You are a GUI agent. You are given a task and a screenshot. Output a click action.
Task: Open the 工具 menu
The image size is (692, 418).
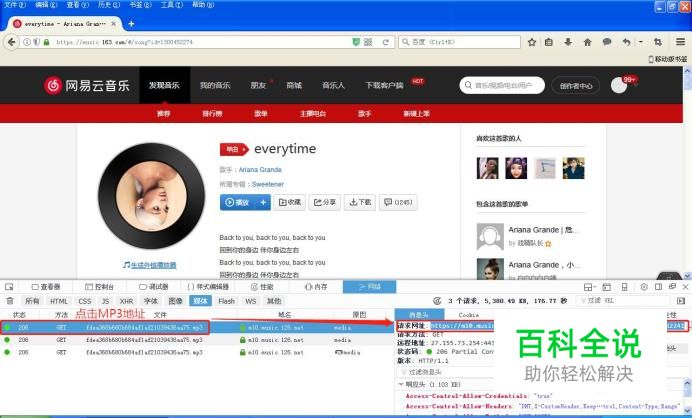point(172,4)
